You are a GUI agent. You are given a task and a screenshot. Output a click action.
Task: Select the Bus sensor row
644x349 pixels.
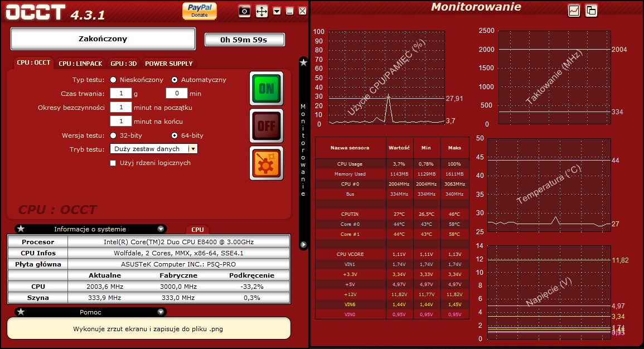tap(392, 194)
